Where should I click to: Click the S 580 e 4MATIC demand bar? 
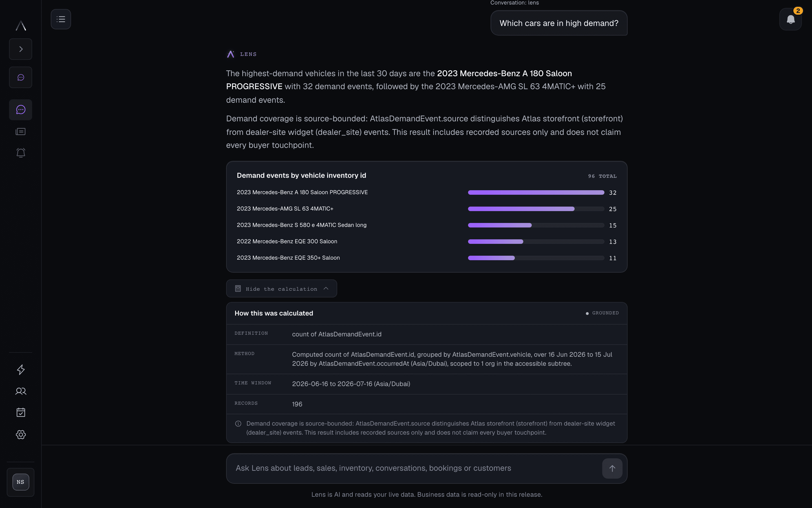[x=536, y=225]
